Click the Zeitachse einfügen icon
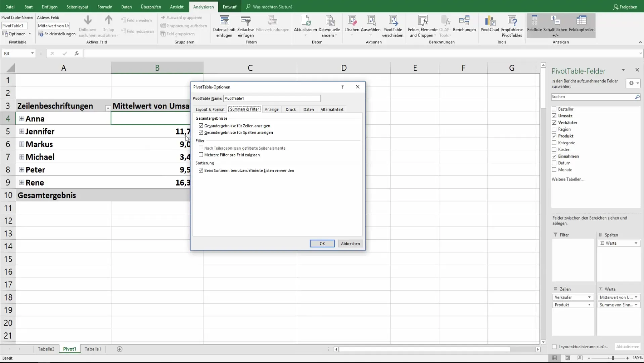This screenshot has width=644, height=363. tap(246, 21)
